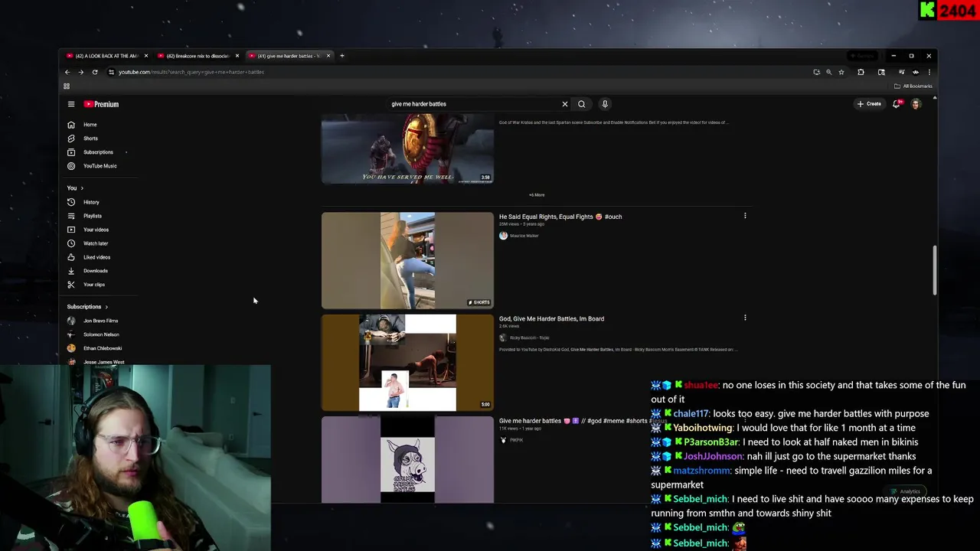This screenshot has width=980, height=551.
Task: Click the magnifier search button
Action: 582,104
